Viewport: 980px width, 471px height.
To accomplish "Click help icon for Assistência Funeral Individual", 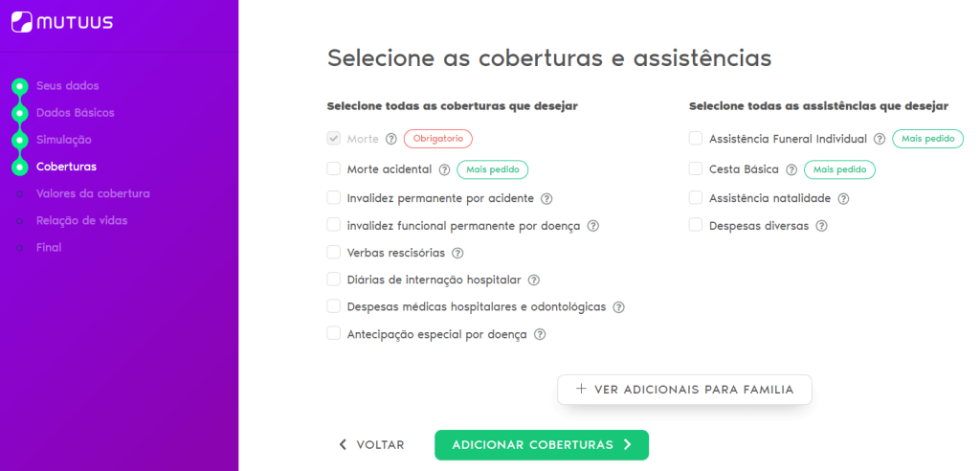I will (880, 139).
